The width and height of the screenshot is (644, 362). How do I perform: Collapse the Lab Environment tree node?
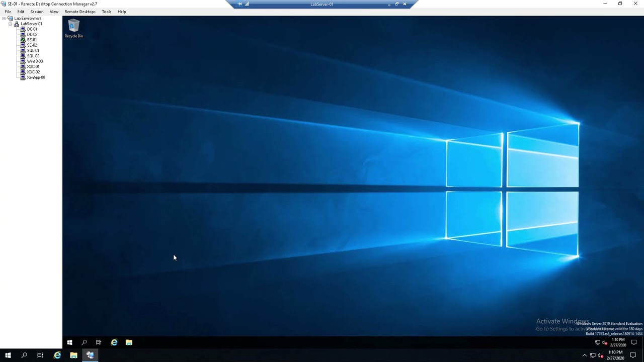point(4,19)
